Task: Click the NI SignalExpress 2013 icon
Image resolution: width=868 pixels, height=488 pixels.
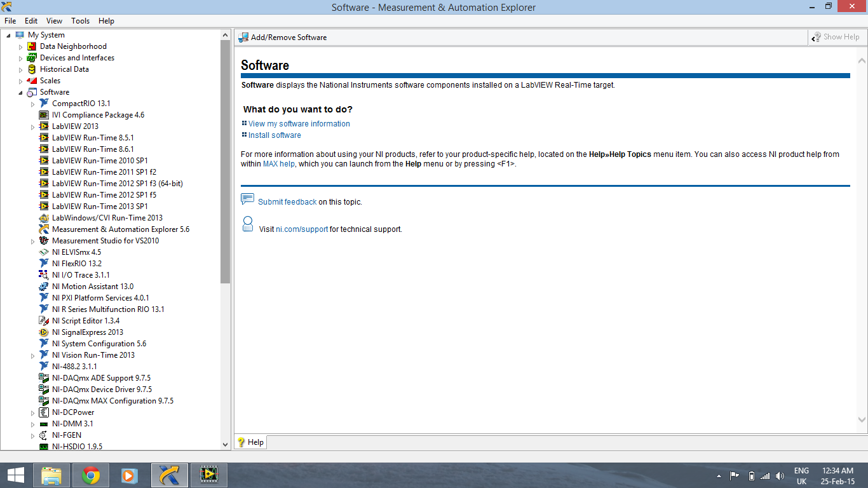Action: pos(44,332)
